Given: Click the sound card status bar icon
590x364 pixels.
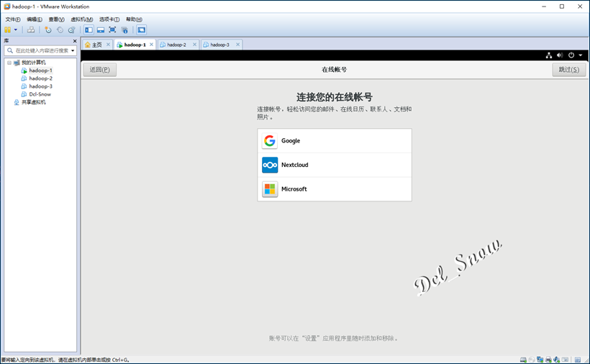Looking at the screenshot, I should pyautogui.click(x=556, y=360).
